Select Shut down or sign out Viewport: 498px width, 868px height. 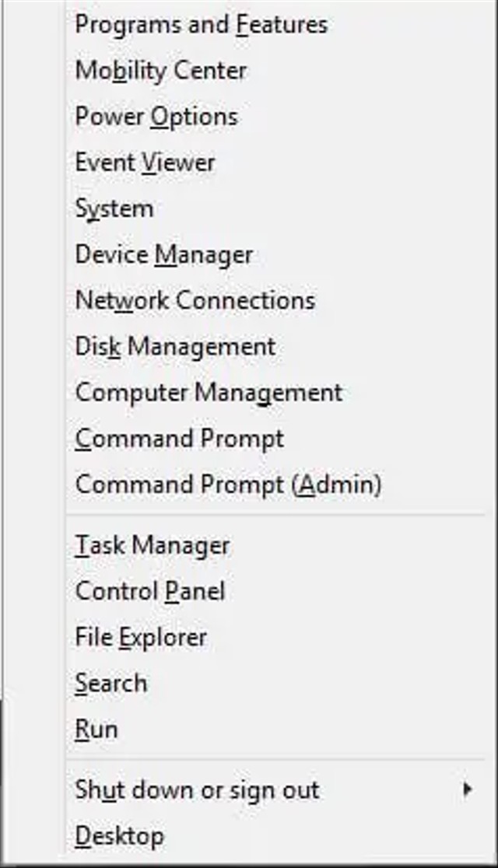pyautogui.click(x=197, y=789)
